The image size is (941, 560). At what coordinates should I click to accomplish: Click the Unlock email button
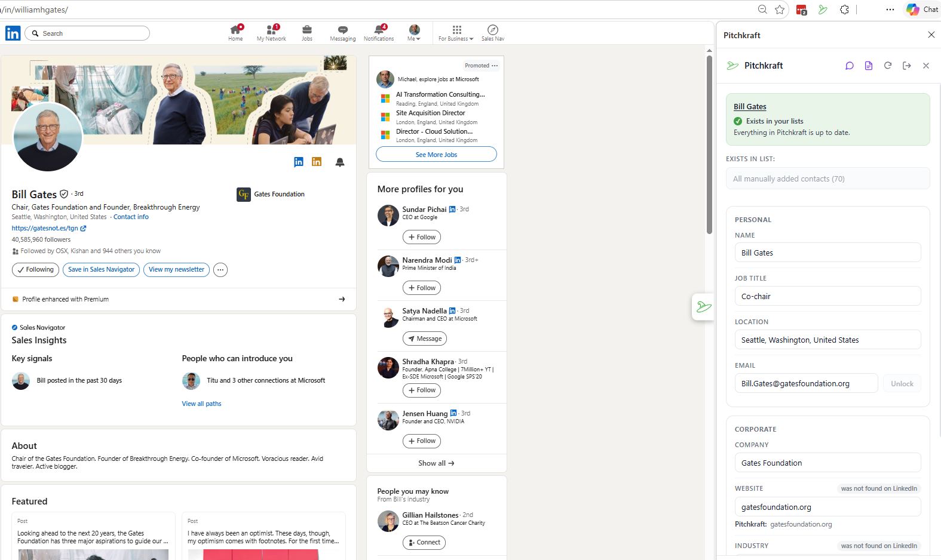pos(902,383)
